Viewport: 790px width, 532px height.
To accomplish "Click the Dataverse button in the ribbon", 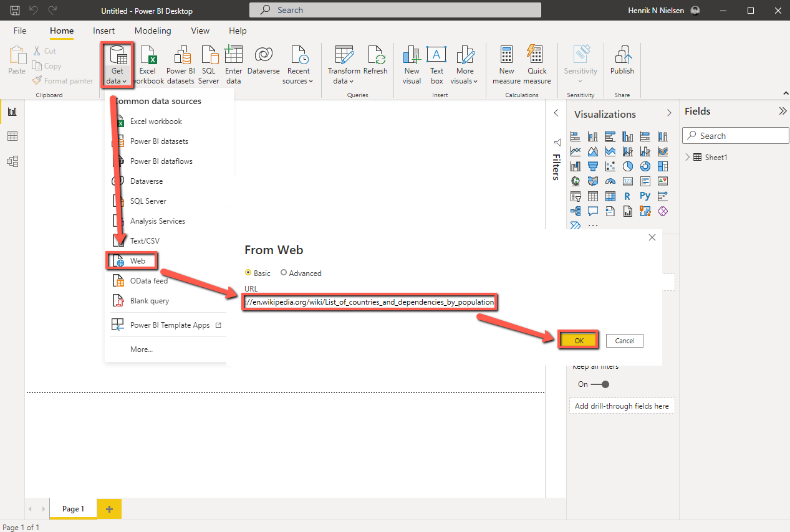I will tap(264, 60).
